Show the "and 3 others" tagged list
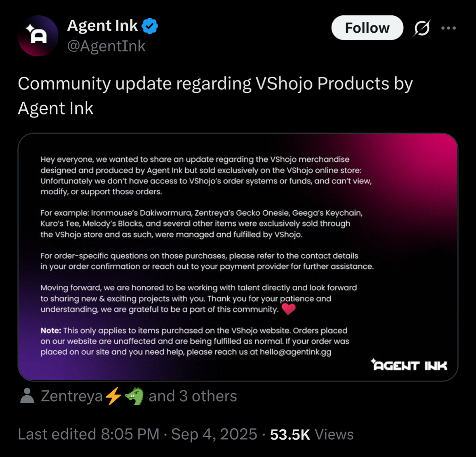 (x=193, y=396)
